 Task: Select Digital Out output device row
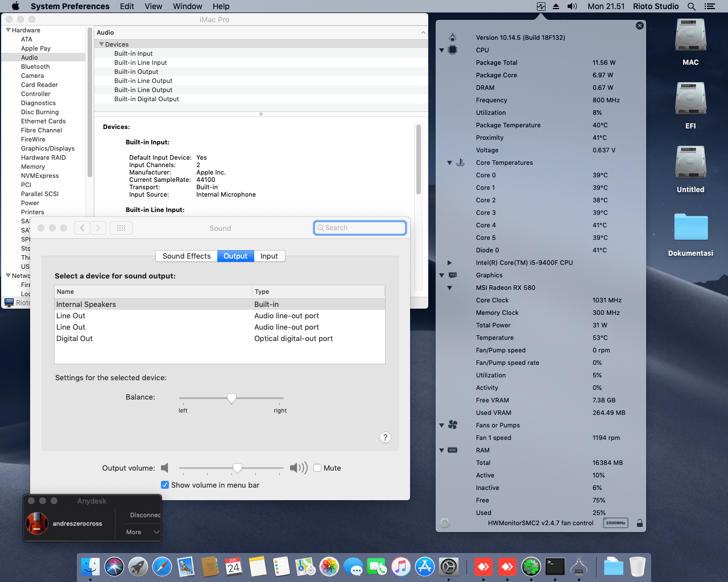click(x=220, y=339)
